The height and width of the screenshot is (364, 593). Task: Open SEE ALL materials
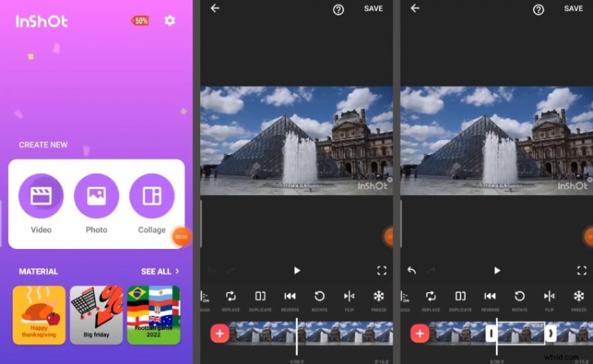coord(160,271)
